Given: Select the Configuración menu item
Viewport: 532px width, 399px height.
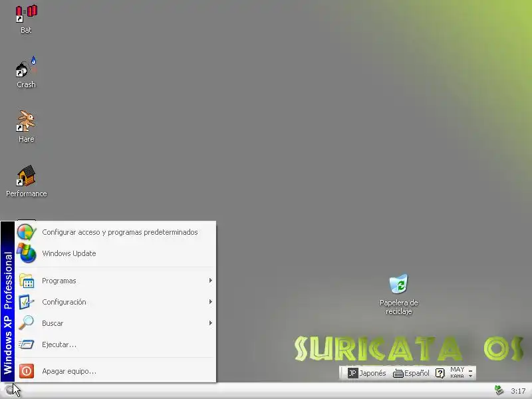Looking at the screenshot, I should tap(115, 302).
